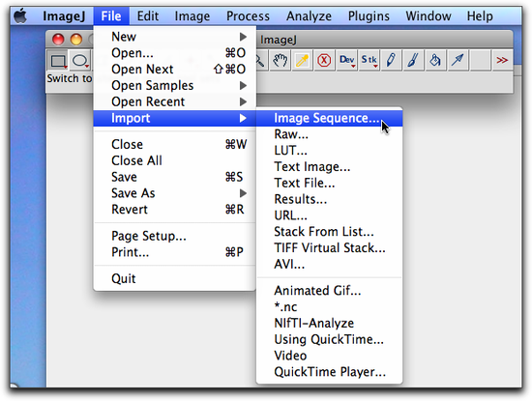This screenshot has width=532, height=401.
Task: Open the More Tools double-arrow menu
Action: tap(502, 60)
